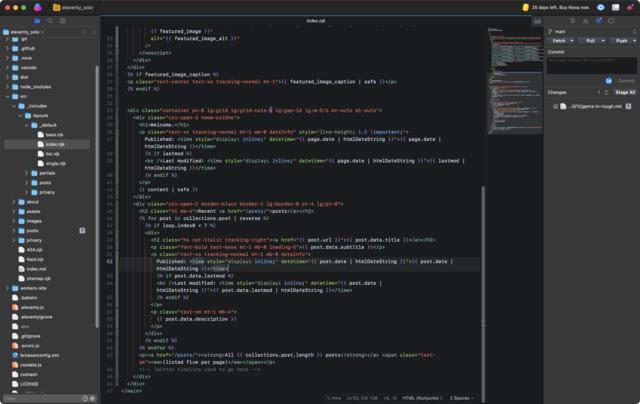Click the modified status badge of changed file

click(x=628, y=107)
